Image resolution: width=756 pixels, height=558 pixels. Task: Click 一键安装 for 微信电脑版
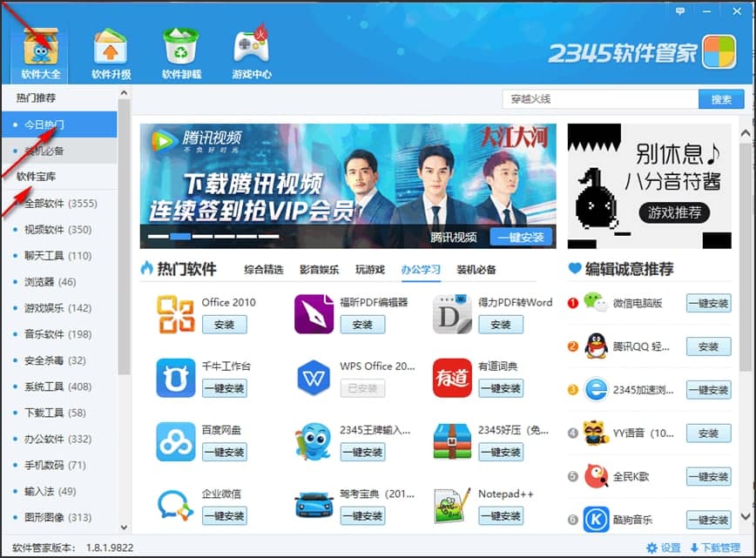point(708,303)
